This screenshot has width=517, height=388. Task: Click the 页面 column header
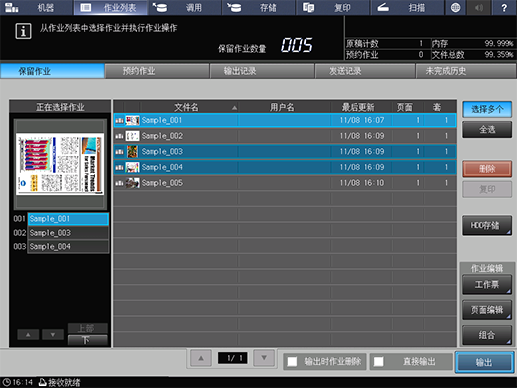(408, 107)
